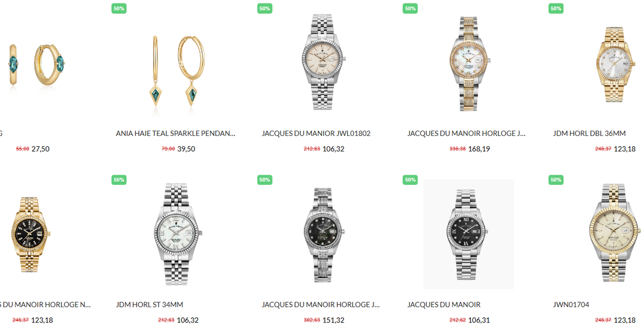Screen dimensions: 644x325
Task: Click the JDM HORL ST 34MM product title
Action: 150,305
